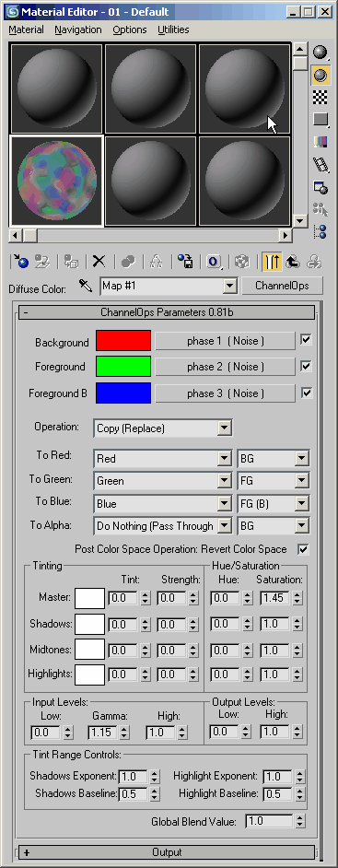Toggle the Revert Color Space checkbox
Screen dimensions: 338x868
click(x=303, y=549)
